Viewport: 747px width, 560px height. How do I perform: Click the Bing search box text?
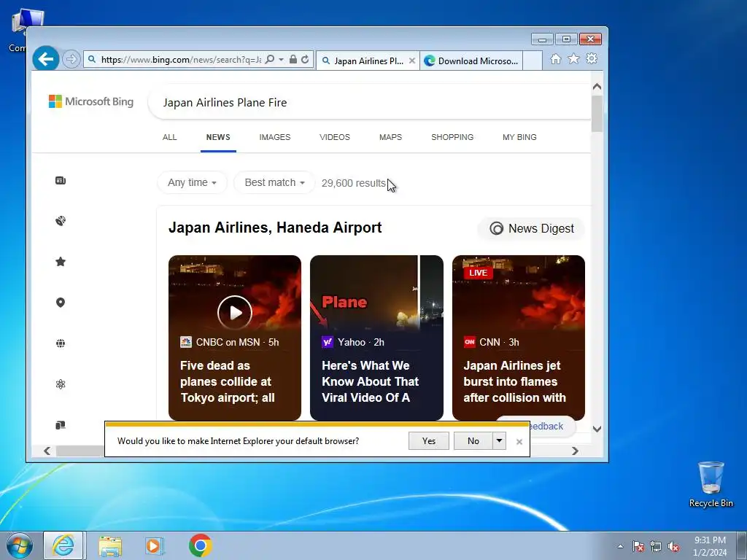pyautogui.click(x=225, y=102)
